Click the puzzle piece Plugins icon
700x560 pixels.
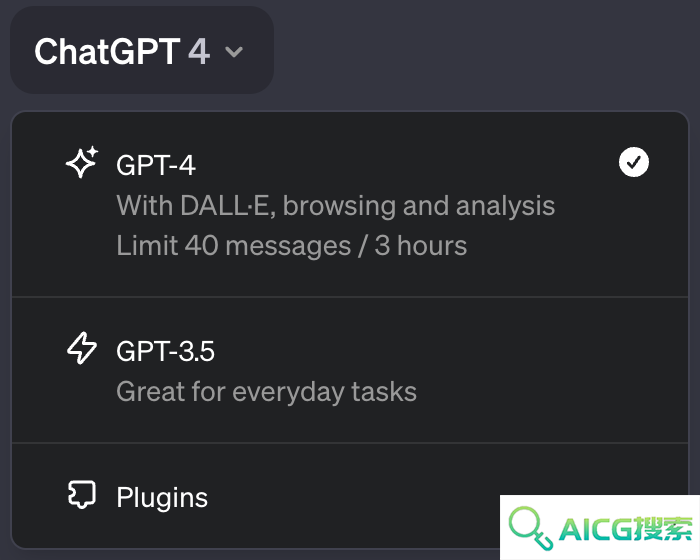pyautogui.click(x=82, y=494)
